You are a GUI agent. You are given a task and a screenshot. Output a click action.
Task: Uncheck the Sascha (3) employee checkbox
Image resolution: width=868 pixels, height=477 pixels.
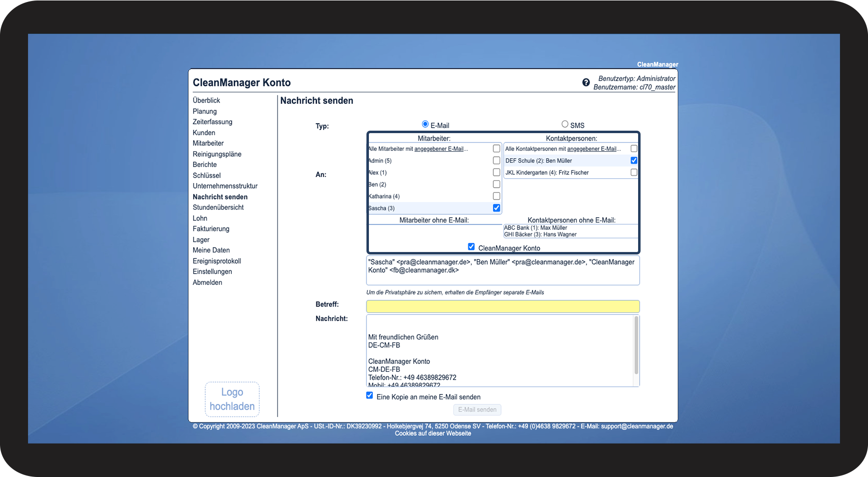pos(497,208)
